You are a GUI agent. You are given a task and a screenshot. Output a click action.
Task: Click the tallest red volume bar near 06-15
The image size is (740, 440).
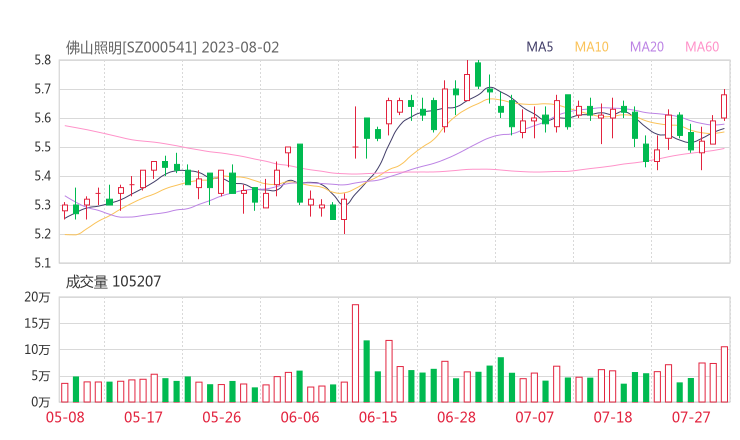355,353
